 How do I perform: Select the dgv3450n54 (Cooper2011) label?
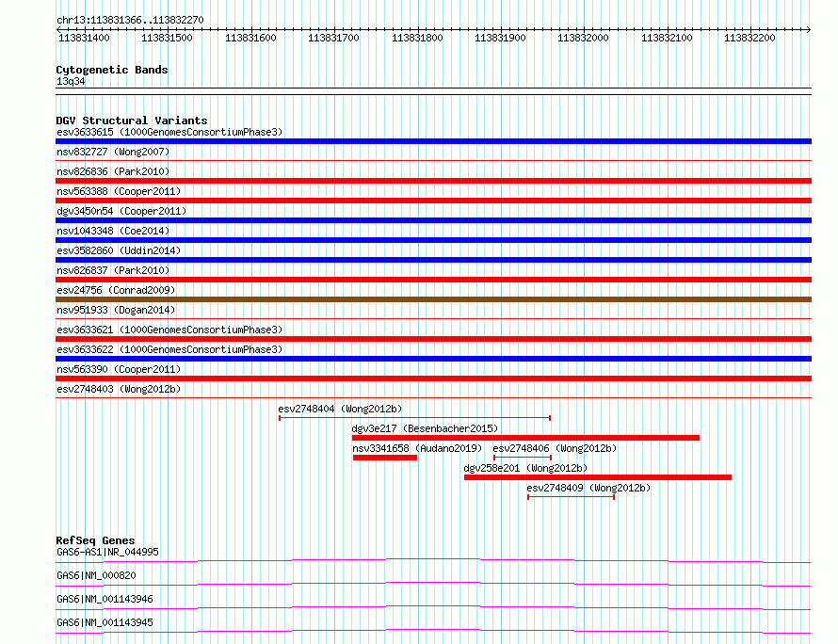[x=121, y=211]
